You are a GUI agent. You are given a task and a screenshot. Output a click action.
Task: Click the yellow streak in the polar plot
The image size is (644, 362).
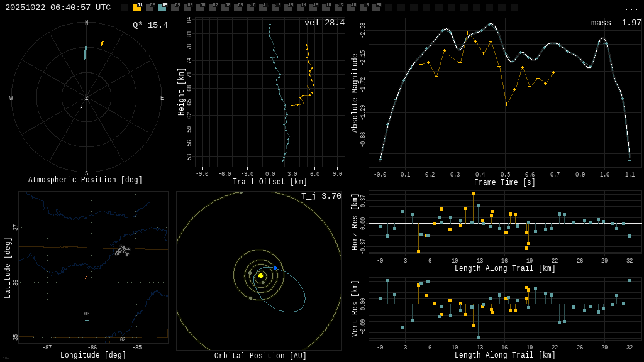(102, 43)
